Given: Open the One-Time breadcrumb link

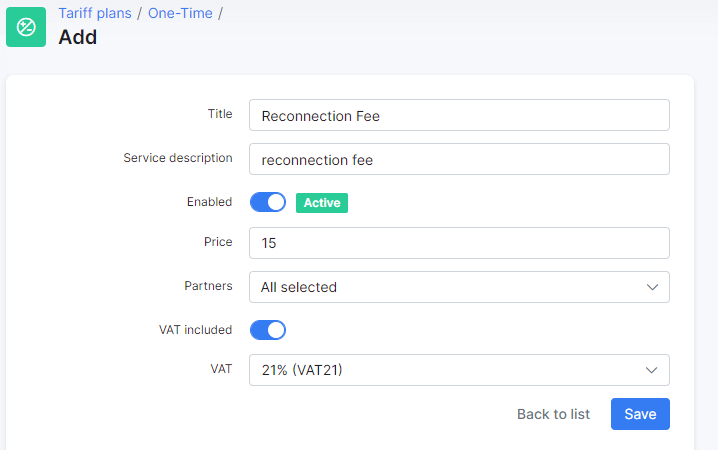Looking at the screenshot, I should (180, 13).
